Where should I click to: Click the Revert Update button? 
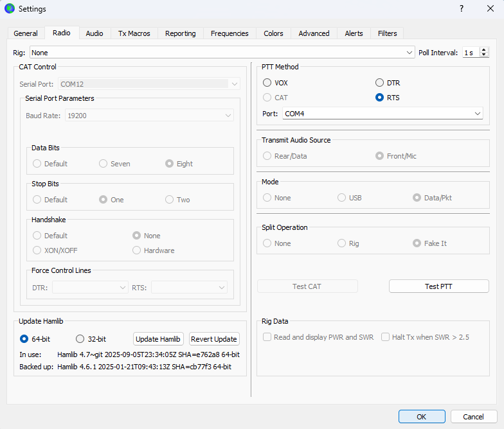(214, 338)
